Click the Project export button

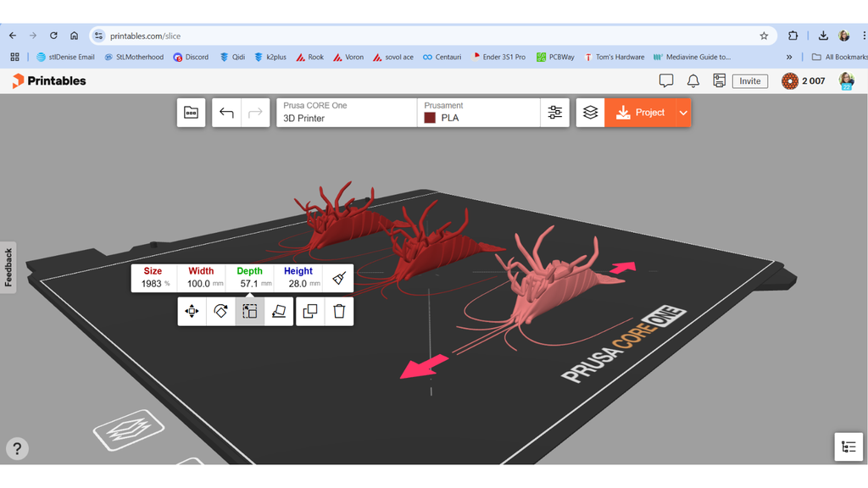(x=641, y=113)
